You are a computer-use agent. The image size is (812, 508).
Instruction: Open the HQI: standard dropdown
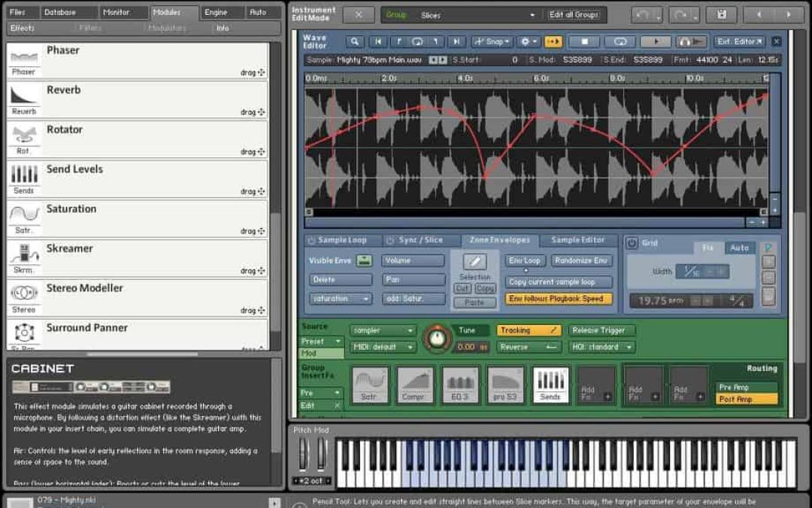(x=601, y=347)
